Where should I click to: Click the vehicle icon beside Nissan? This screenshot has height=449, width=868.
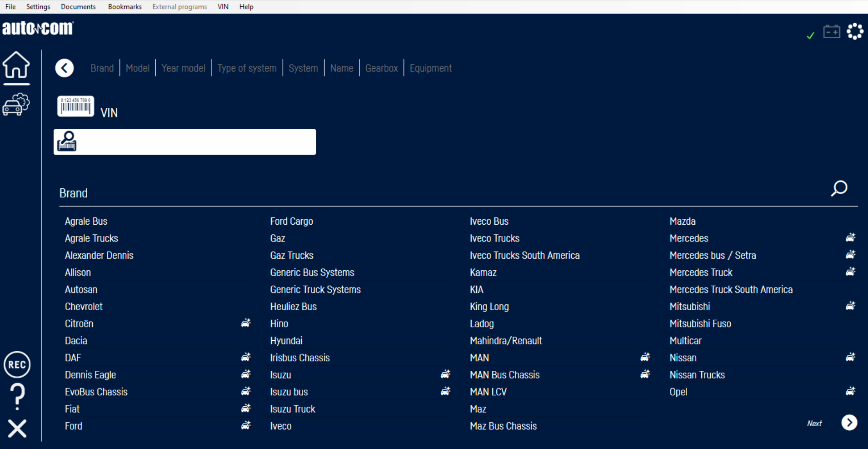point(851,357)
